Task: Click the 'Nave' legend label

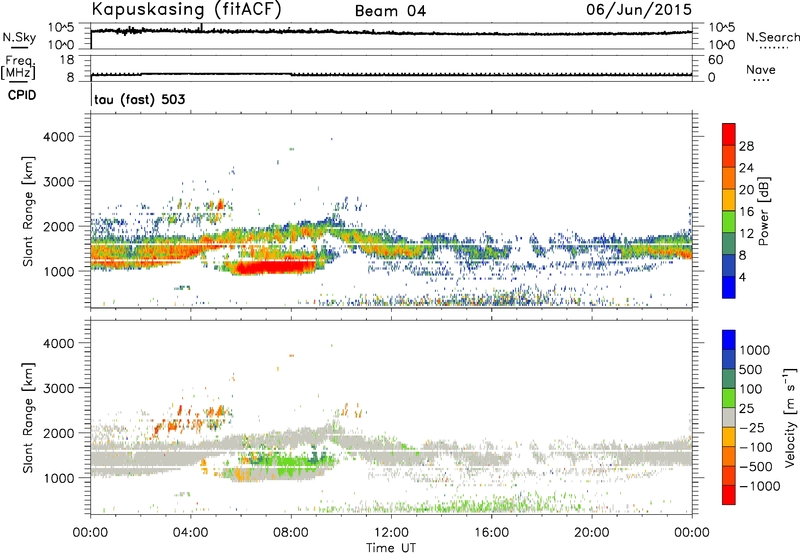Action: [x=761, y=70]
